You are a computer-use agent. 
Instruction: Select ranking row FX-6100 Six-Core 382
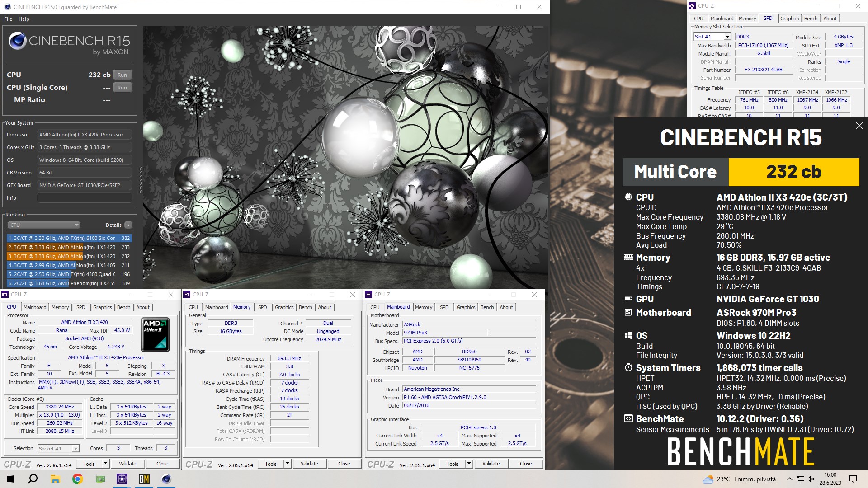pyautogui.click(x=69, y=238)
